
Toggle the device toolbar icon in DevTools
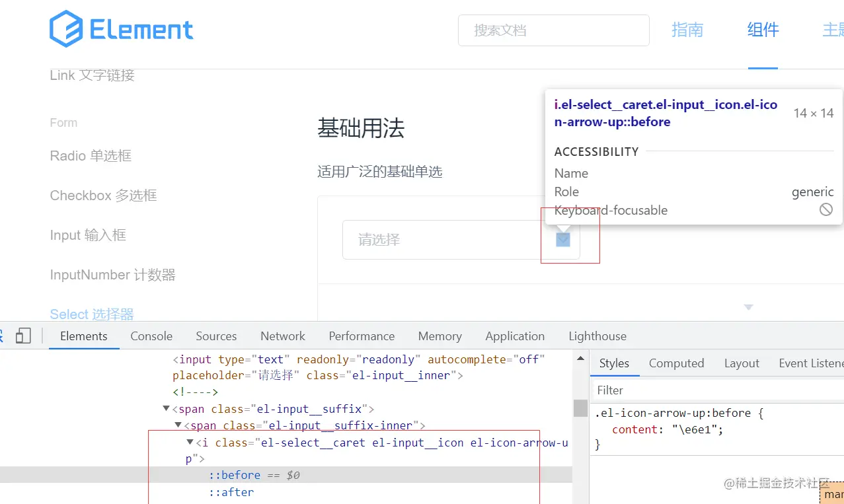(23, 336)
